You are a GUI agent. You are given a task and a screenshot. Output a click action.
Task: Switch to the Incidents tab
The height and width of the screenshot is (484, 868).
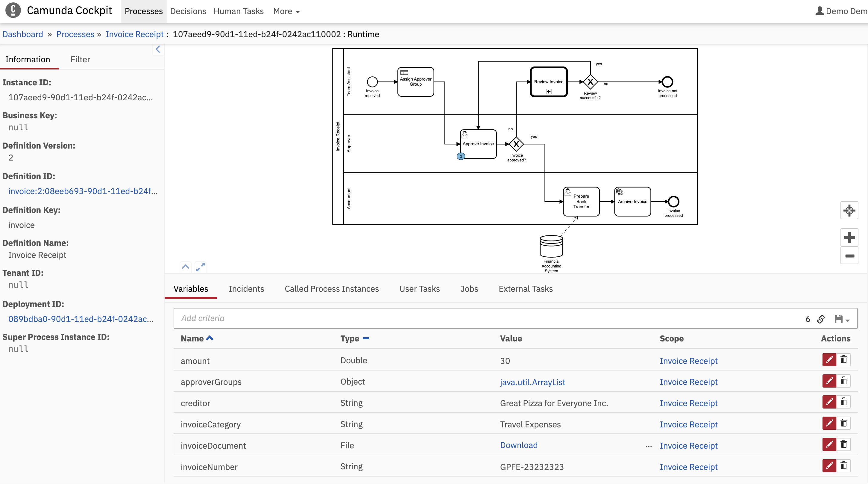pyautogui.click(x=246, y=289)
